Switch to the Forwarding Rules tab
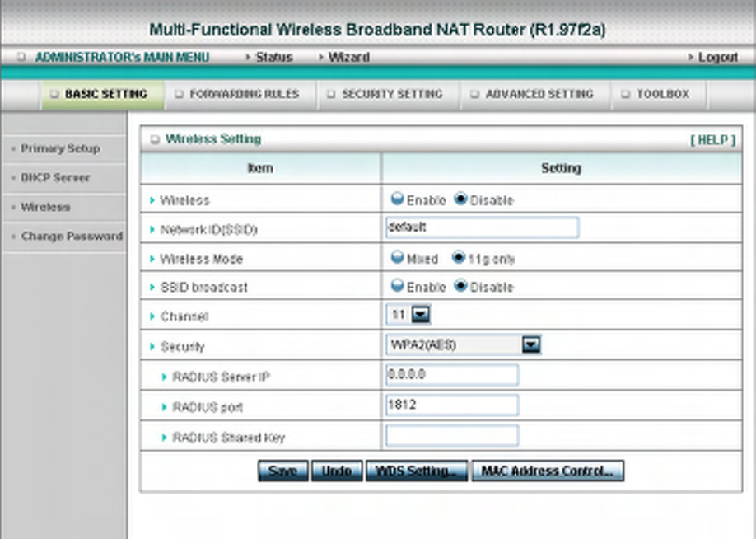The height and width of the screenshot is (539, 756). [x=240, y=94]
